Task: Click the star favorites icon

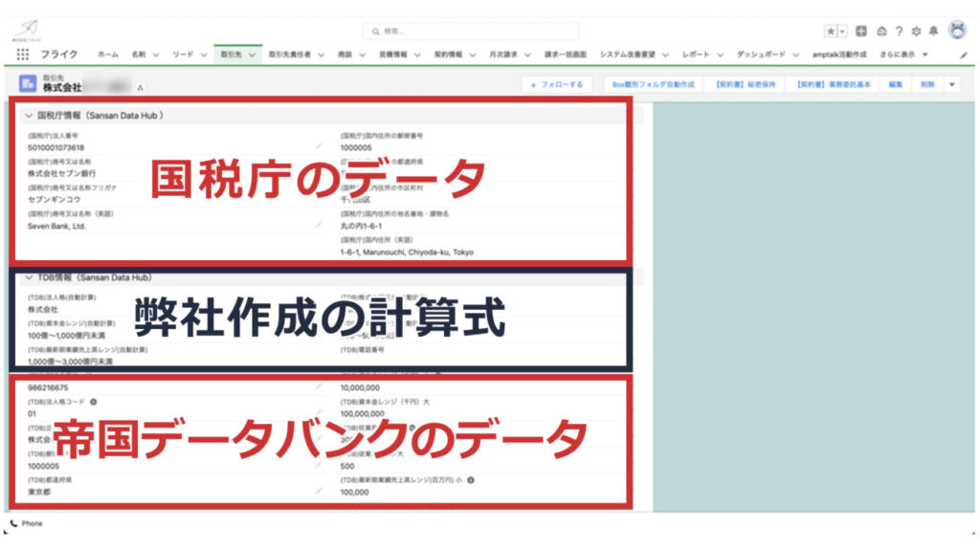Action: tap(830, 32)
